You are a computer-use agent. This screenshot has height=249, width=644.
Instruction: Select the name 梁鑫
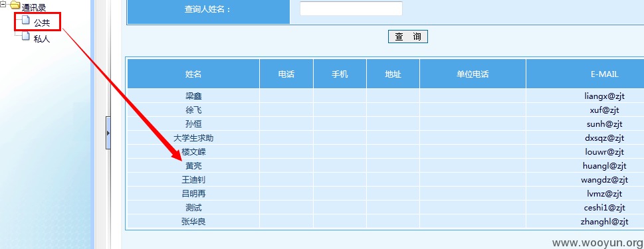193,96
